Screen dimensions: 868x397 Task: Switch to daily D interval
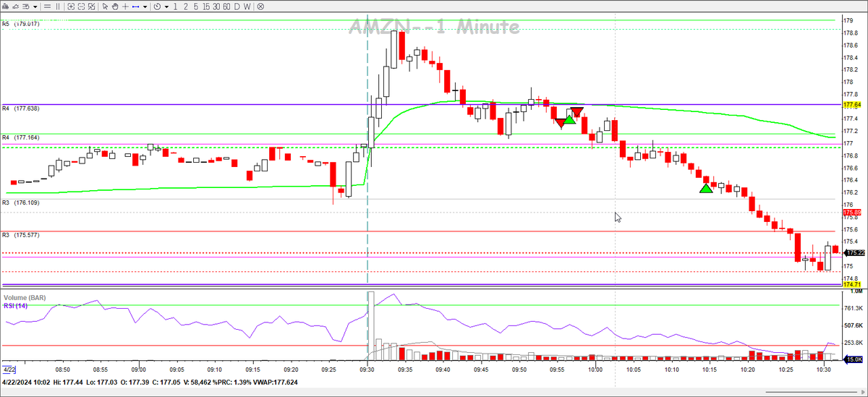[x=237, y=7]
